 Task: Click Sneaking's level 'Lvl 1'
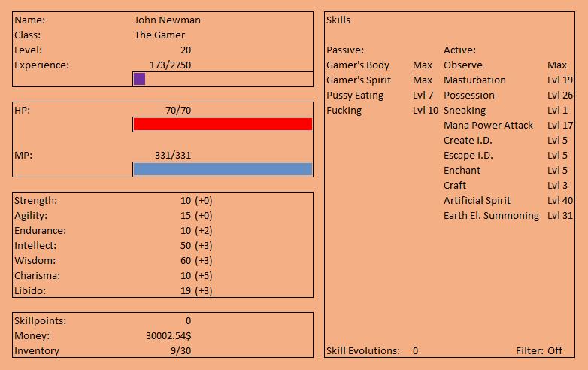(x=557, y=111)
